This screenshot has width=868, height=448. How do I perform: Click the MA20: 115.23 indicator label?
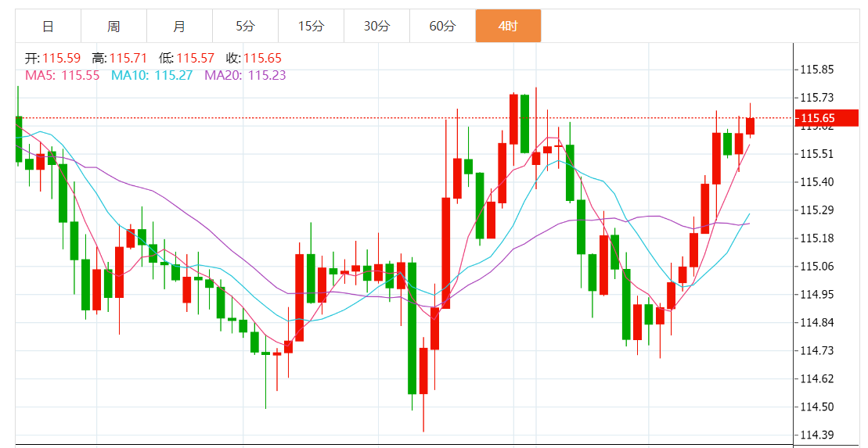(245, 75)
